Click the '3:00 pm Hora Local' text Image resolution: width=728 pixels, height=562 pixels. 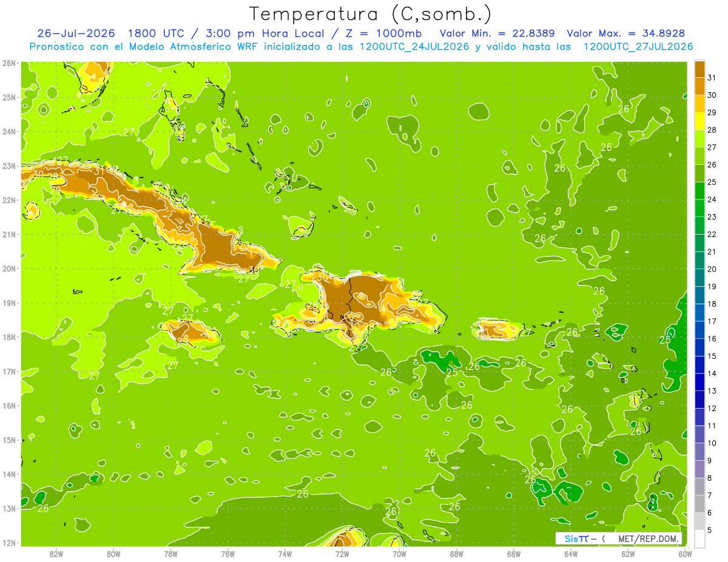coord(268,33)
